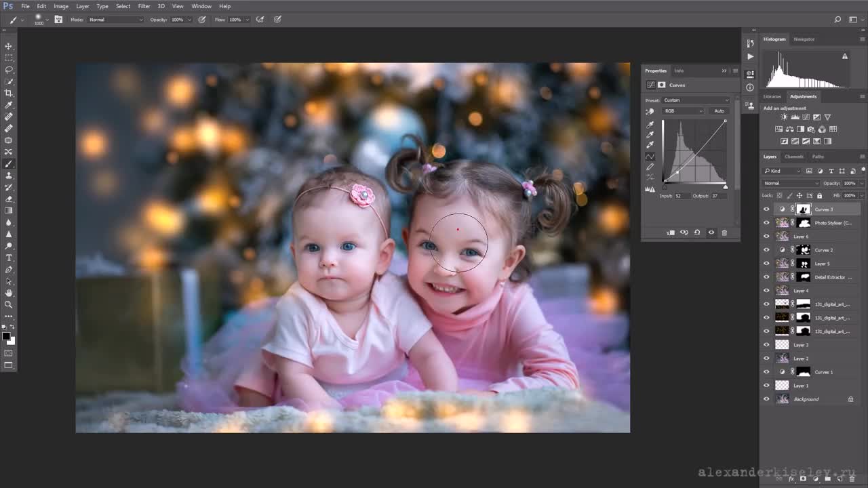Click the Brightness/Contrast adjustment icon
Screen dimensions: 868x488
(784, 117)
